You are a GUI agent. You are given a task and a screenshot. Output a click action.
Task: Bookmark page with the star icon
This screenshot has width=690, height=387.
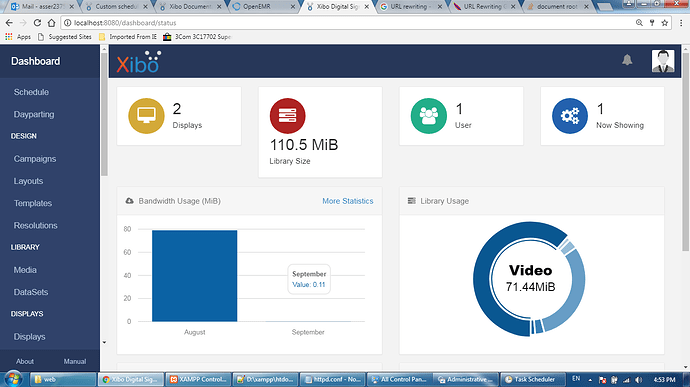(664, 23)
